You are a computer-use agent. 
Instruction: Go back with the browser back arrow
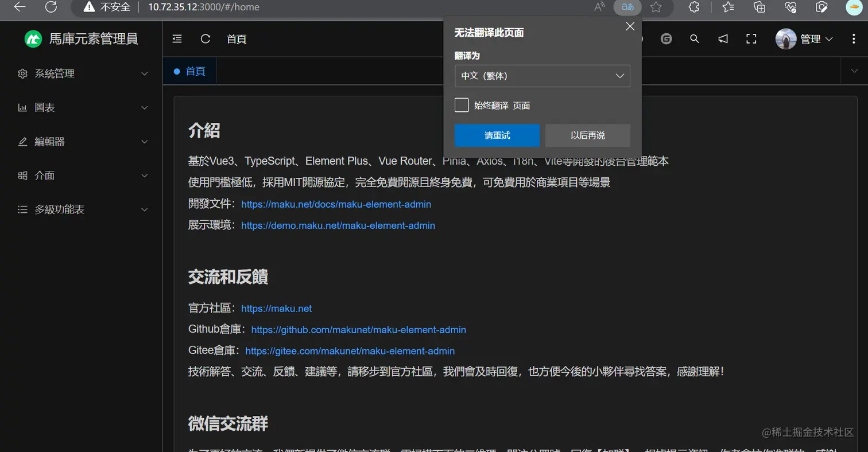(x=20, y=7)
